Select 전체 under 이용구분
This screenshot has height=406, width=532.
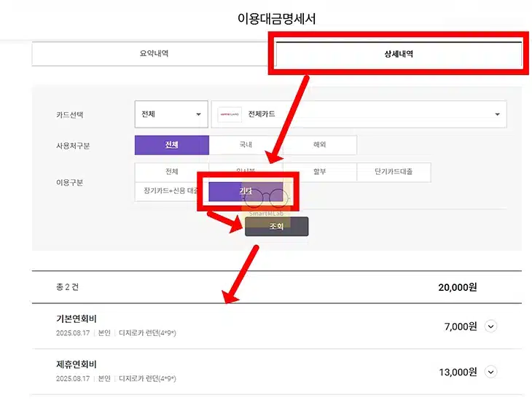pyautogui.click(x=172, y=172)
